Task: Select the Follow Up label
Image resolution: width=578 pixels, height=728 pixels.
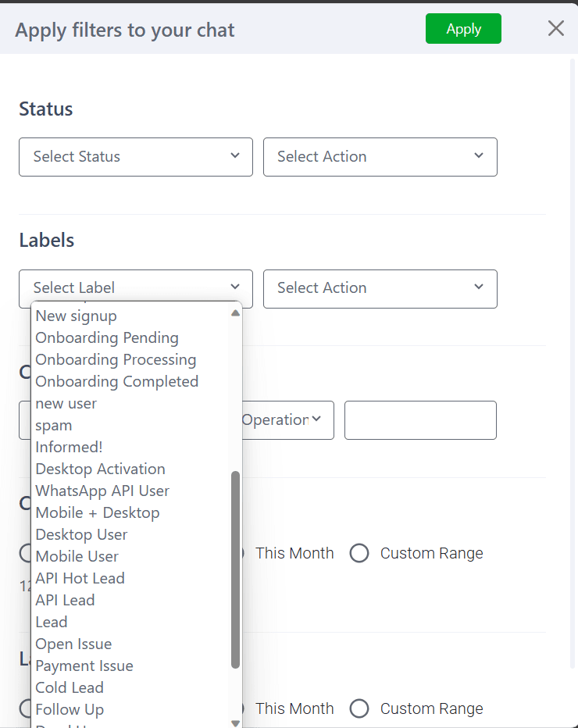Action: [x=70, y=710]
